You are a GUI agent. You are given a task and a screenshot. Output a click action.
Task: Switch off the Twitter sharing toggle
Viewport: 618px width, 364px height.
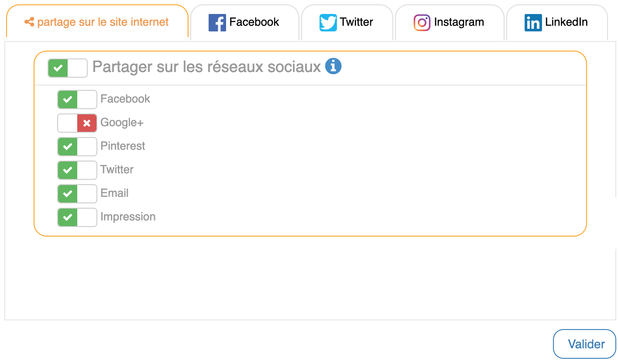77,170
